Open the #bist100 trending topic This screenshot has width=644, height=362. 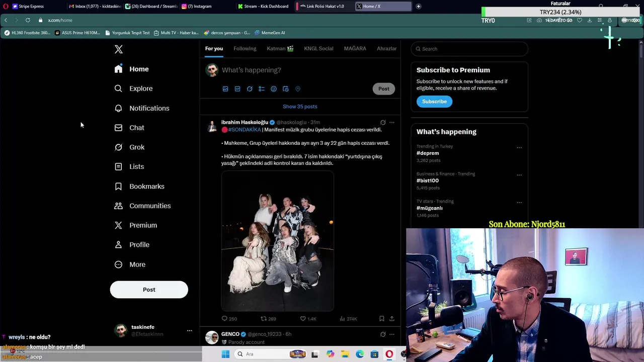[428, 180]
